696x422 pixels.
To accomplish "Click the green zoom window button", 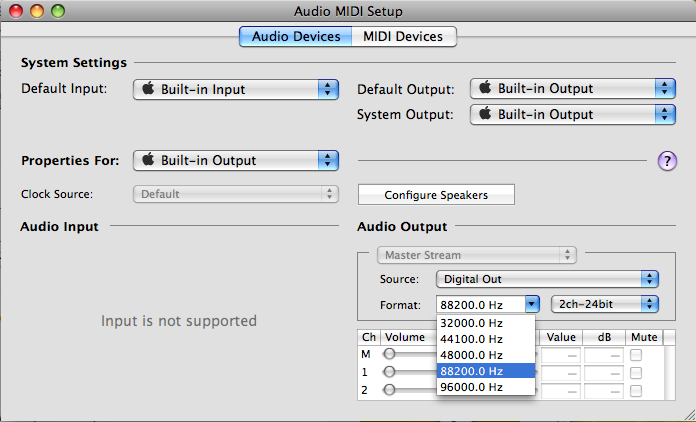I will click(x=57, y=11).
